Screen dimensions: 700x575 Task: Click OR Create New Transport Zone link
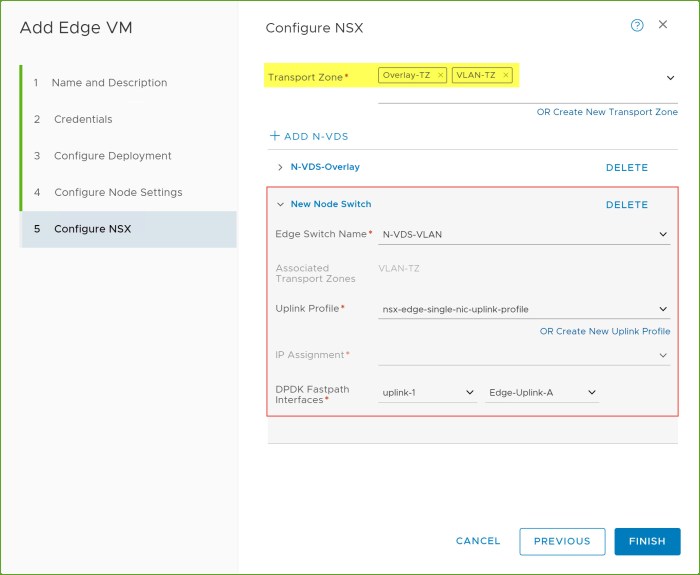pos(607,112)
